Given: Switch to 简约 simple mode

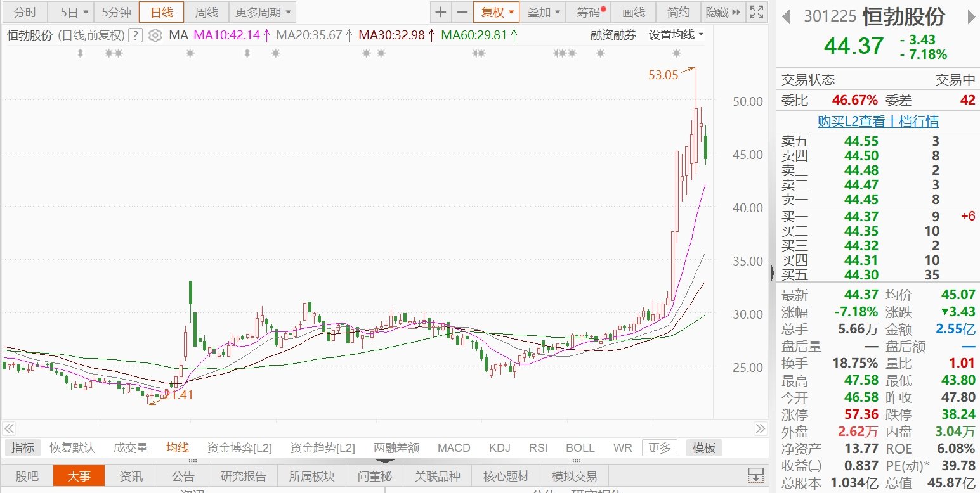Looking at the screenshot, I should point(678,12).
